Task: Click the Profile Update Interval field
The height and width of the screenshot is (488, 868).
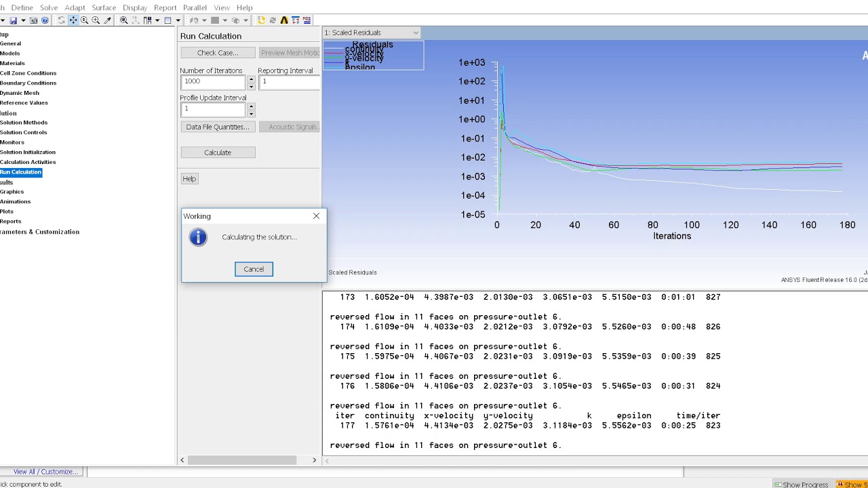Action: (213, 109)
